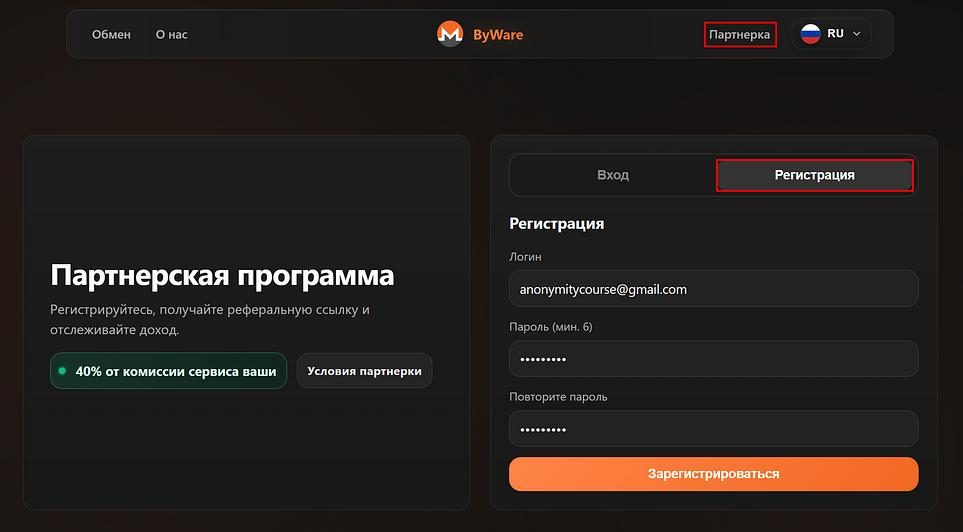Open the RU language selector
Viewport: 963px width, 532px height.
tap(832, 34)
